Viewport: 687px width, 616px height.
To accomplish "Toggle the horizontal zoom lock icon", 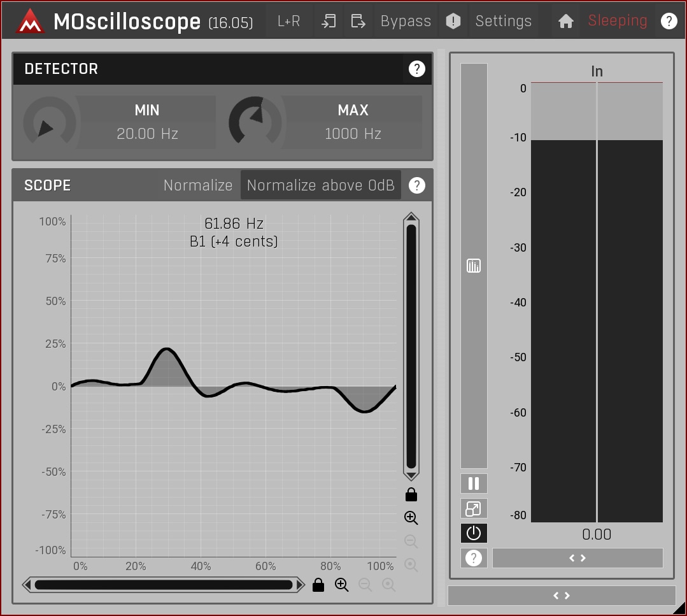I will point(318,584).
